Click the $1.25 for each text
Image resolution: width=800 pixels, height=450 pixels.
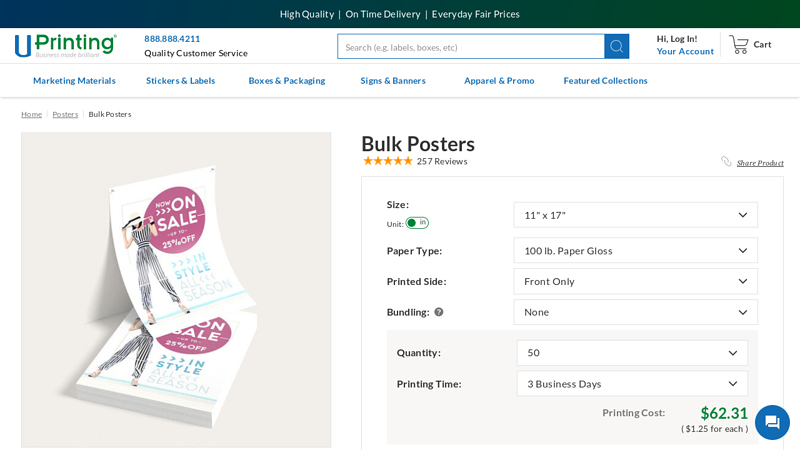click(715, 429)
